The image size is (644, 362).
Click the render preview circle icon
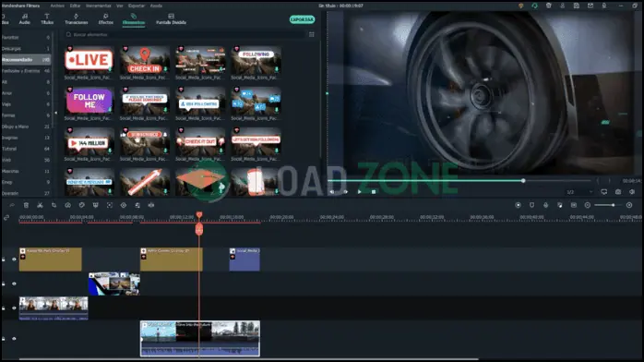pyautogui.click(x=518, y=205)
